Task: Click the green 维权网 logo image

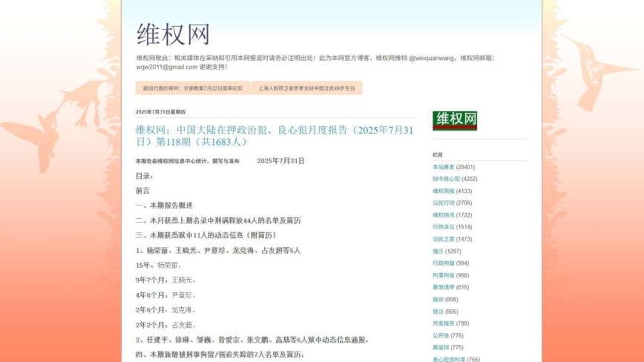Action: (454, 120)
